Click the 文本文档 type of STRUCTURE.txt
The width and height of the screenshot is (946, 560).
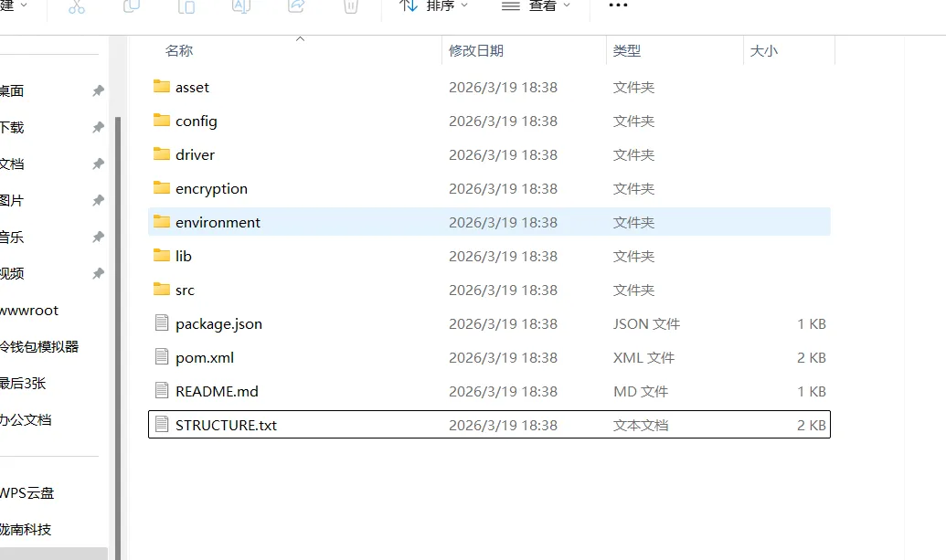[x=641, y=425]
